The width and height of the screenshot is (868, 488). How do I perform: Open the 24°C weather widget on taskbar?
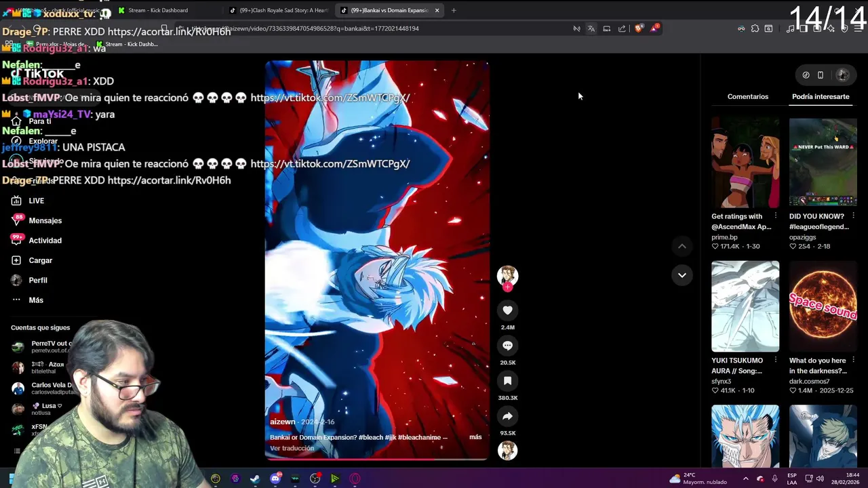(x=698, y=479)
